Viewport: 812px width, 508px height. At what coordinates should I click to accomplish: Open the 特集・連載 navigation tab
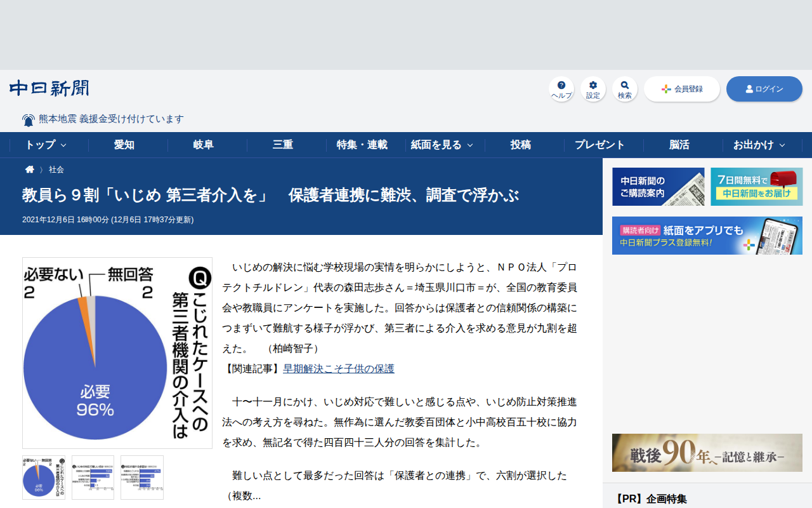coord(362,145)
